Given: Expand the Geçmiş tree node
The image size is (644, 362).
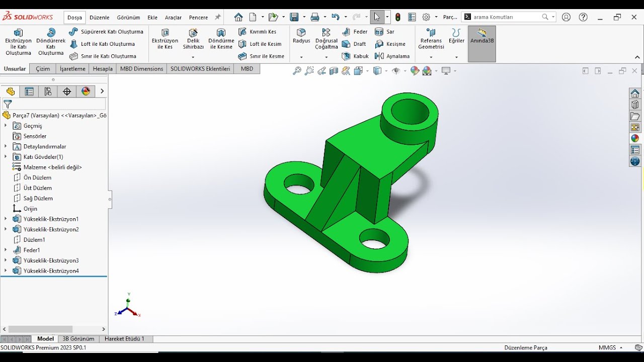Looking at the screenshot, I should click(6, 126).
